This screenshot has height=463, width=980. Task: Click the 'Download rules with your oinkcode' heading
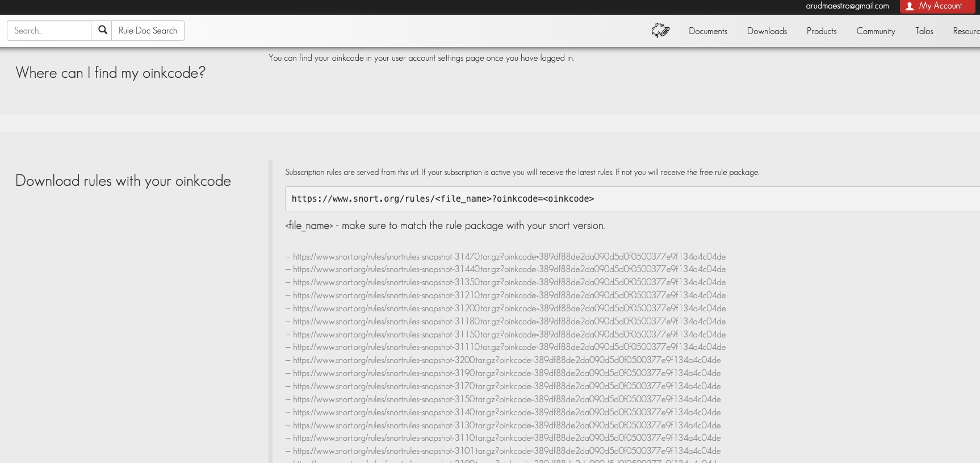point(123,181)
